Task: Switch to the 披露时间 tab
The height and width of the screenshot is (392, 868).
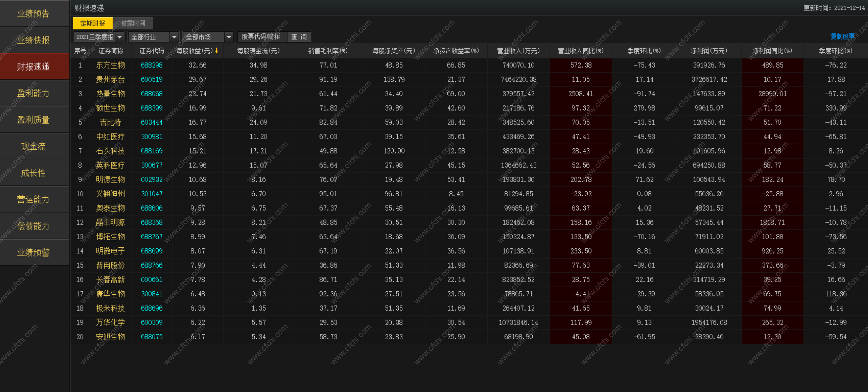Action: (x=133, y=23)
